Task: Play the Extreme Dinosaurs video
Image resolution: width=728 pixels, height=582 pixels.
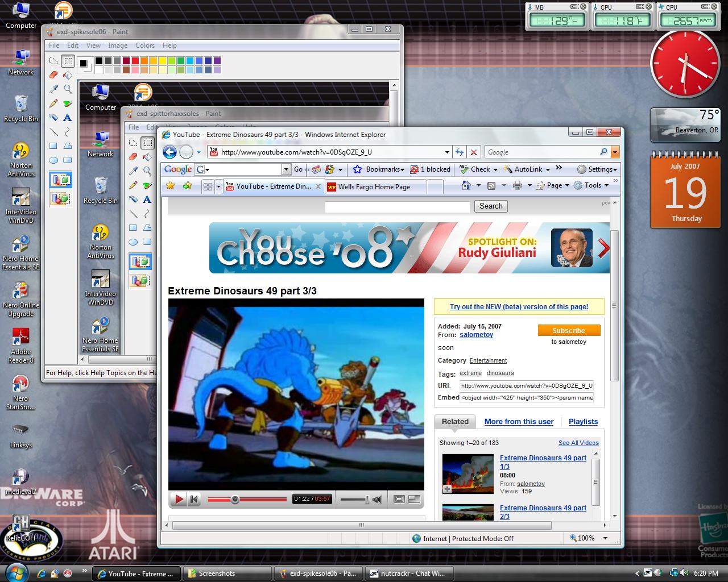Action: pos(179,499)
